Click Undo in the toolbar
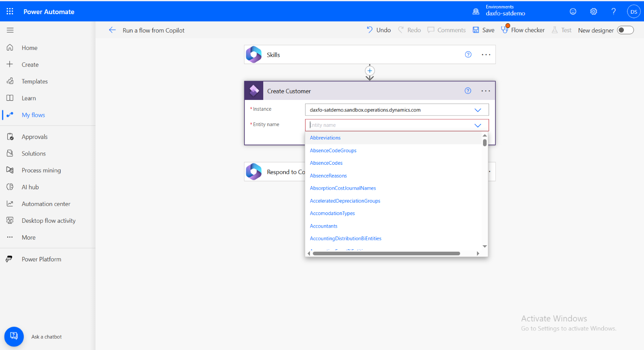The image size is (644, 350). click(379, 30)
